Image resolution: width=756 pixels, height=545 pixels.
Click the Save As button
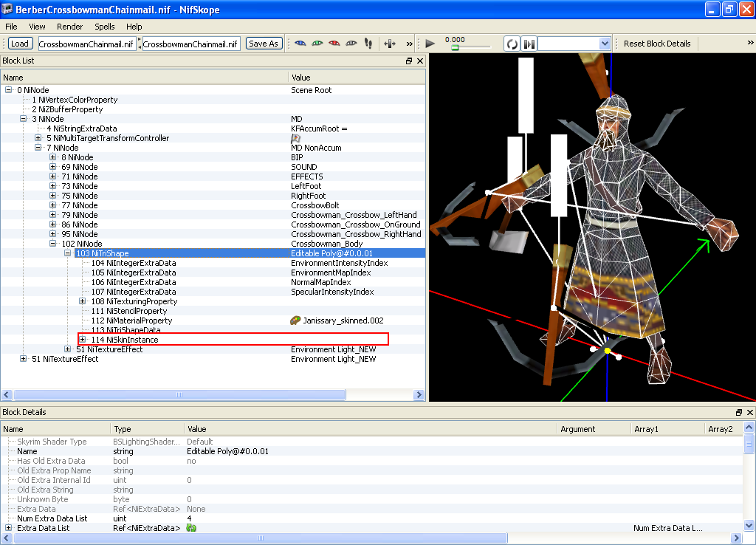pyautogui.click(x=264, y=44)
